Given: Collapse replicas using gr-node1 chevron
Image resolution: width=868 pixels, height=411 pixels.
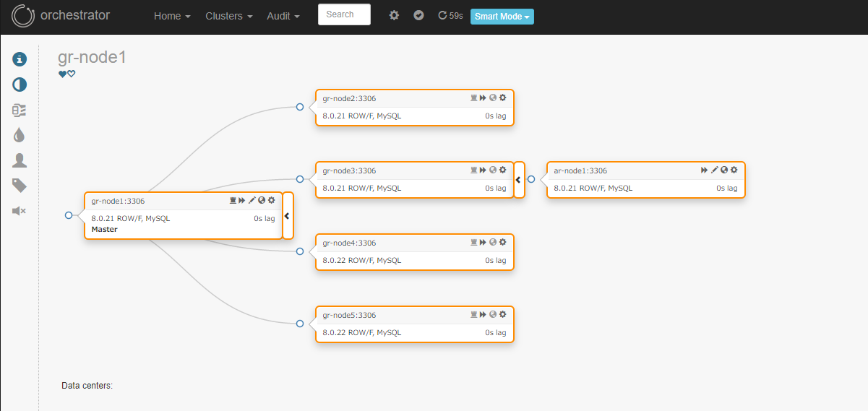Looking at the screenshot, I should coord(288,215).
